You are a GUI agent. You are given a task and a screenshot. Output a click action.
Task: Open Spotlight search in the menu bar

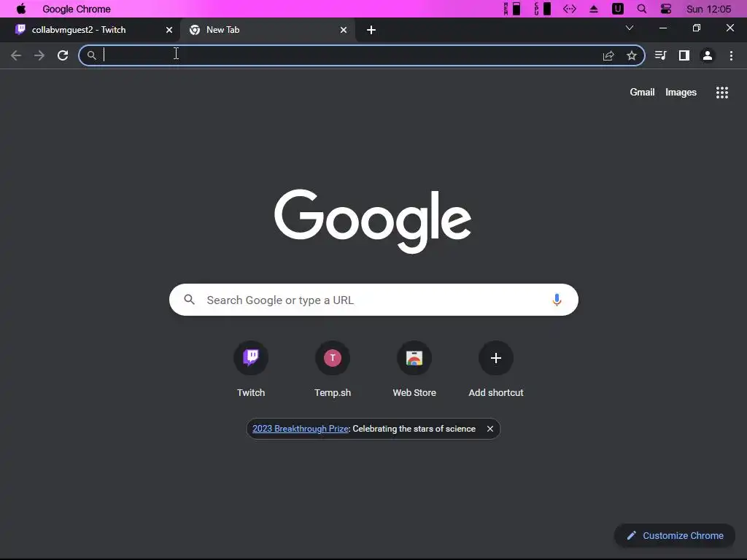[642, 9]
